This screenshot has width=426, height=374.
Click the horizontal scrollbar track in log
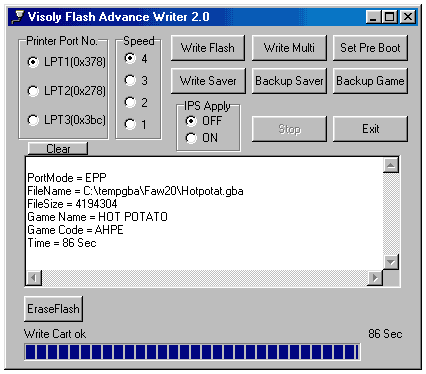tap(205, 278)
